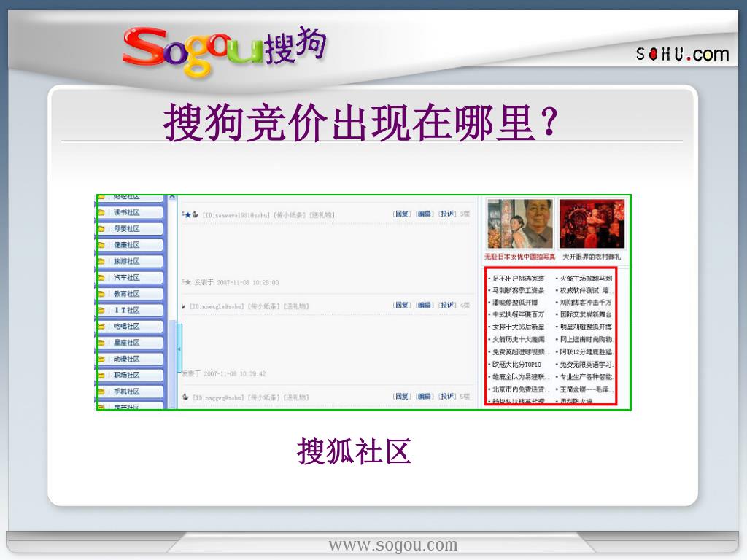This screenshot has width=747, height=560.
Task: Click the folder icon beside 健康社区
Action: [101, 245]
